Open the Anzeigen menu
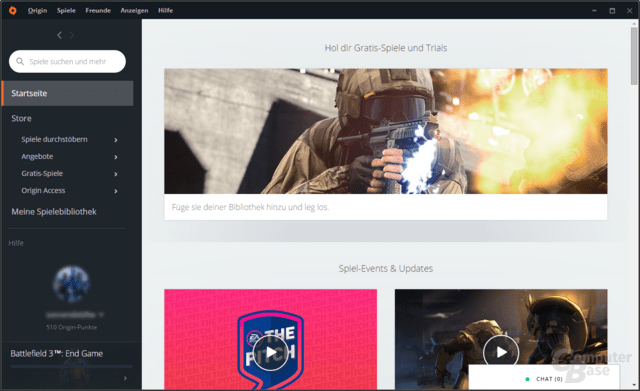This screenshot has height=391, width=640. point(134,11)
